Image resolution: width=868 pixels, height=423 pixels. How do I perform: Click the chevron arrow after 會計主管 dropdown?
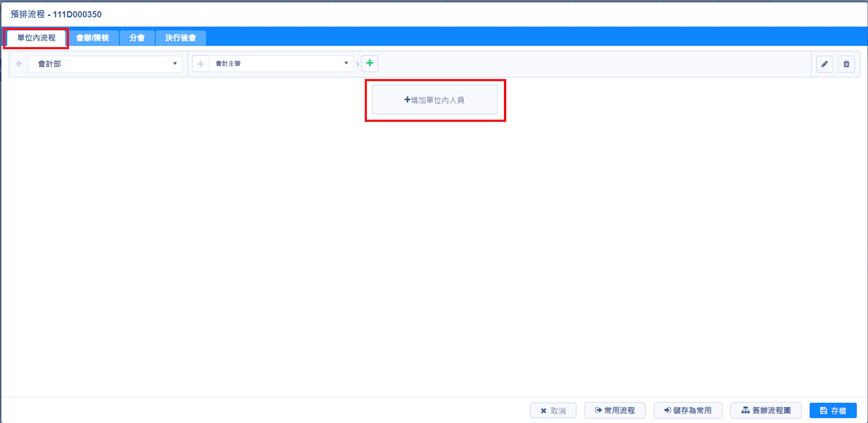pos(358,64)
